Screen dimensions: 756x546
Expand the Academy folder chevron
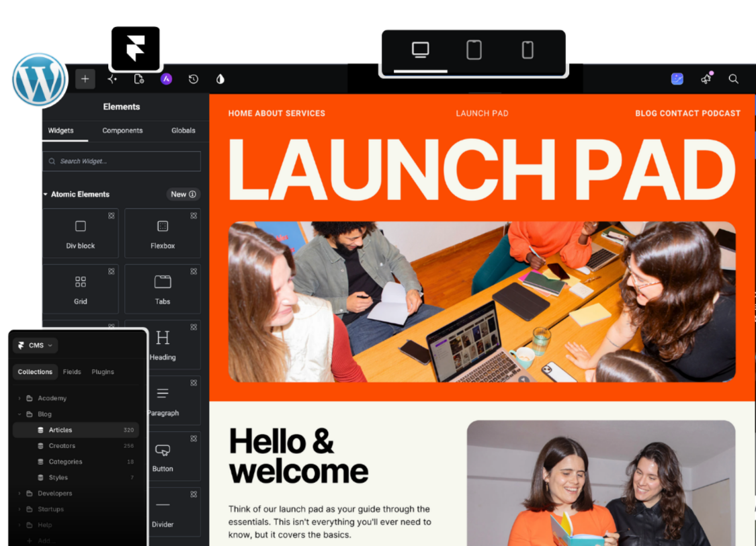point(19,398)
